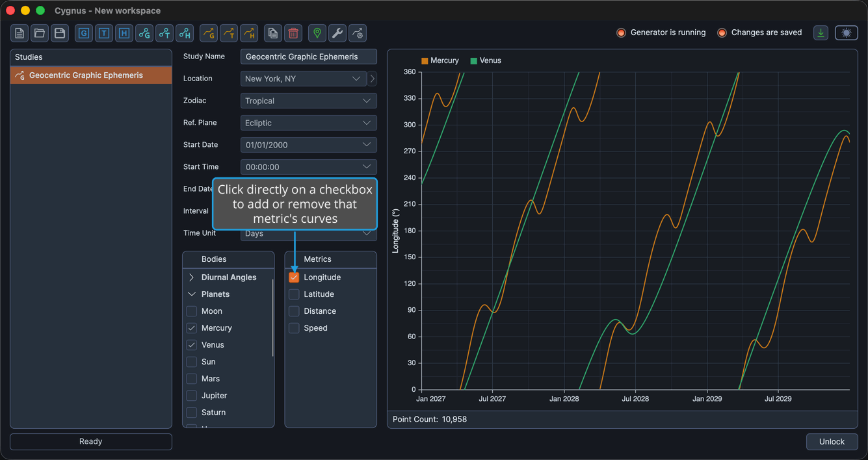
Task: Select the blue boxed T study icon
Action: [104, 33]
